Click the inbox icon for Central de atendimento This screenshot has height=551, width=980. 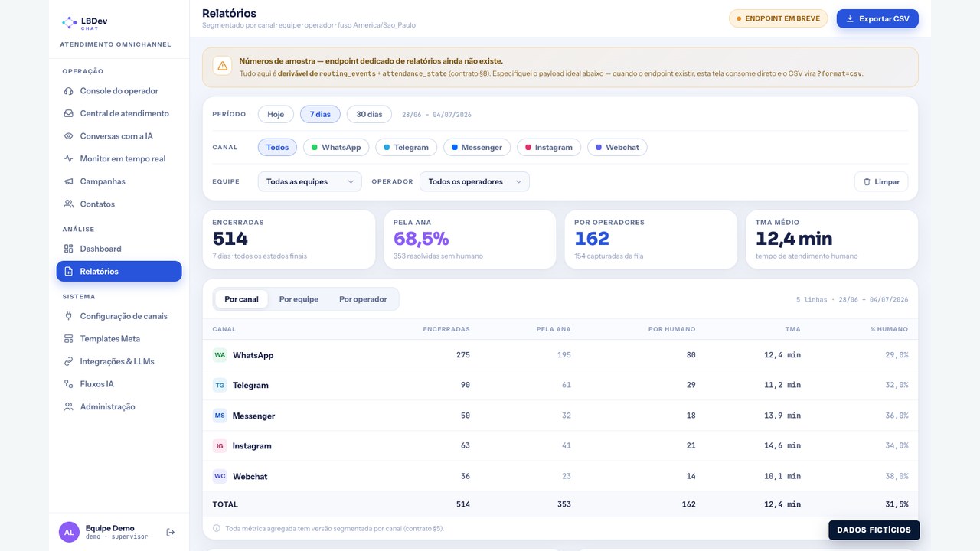[69, 113]
